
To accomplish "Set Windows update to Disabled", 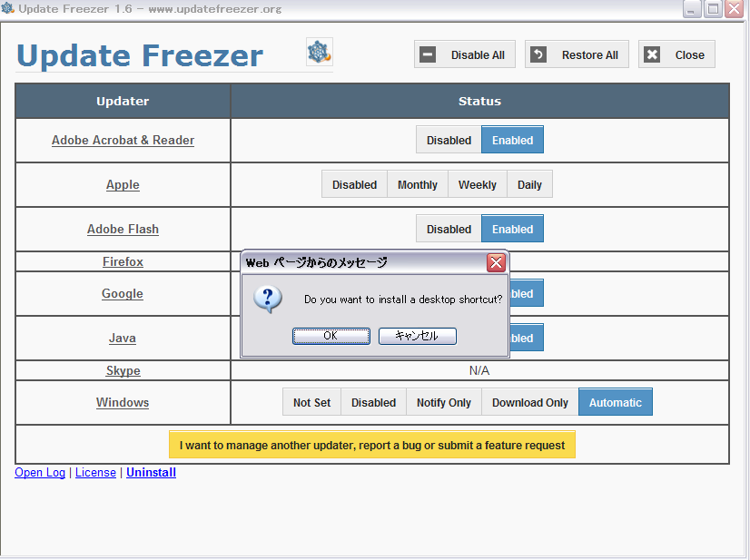I will [373, 402].
